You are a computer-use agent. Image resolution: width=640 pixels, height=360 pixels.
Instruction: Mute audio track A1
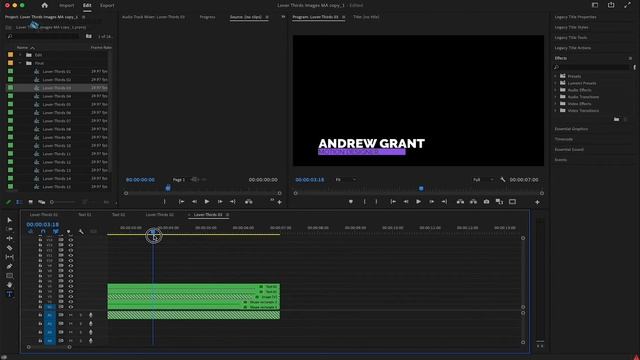coord(71,315)
